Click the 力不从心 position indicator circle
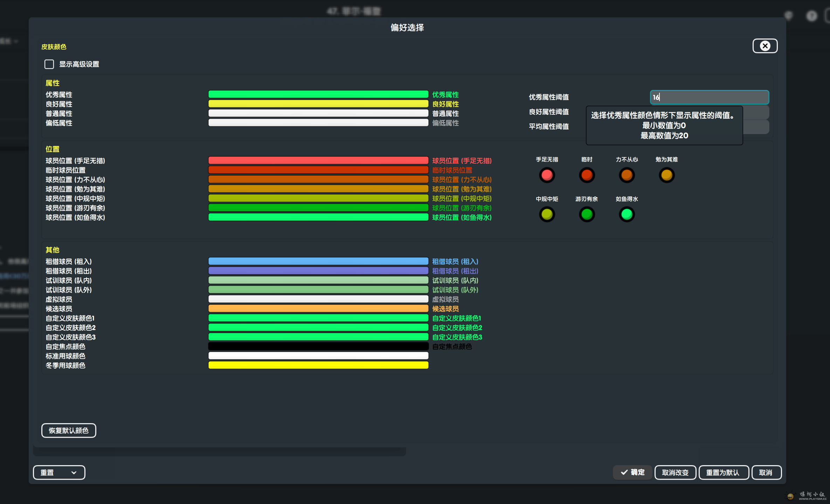The image size is (830, 504). [x=627, y=175]
